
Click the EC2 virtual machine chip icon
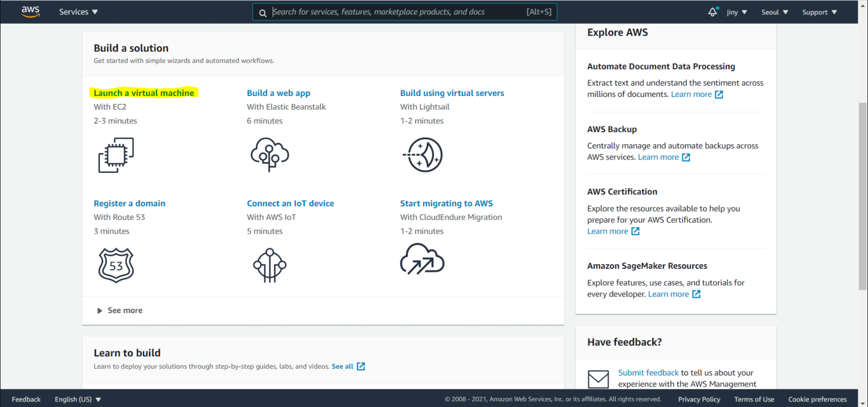(x=116, y=155)
